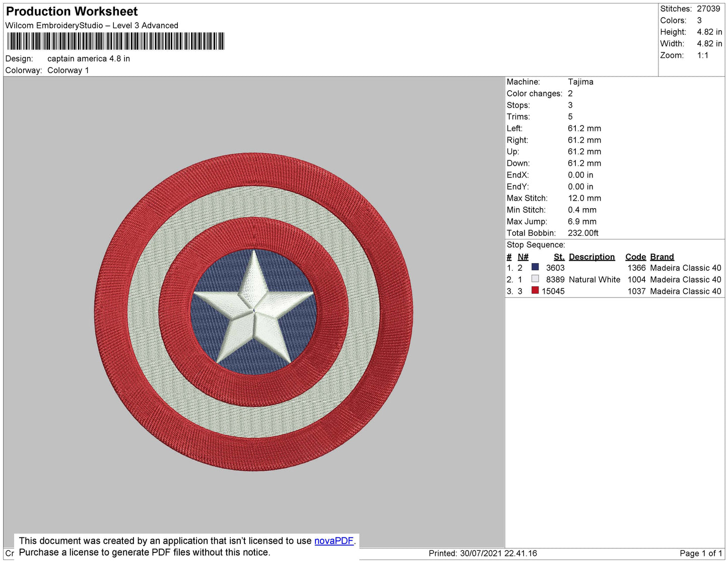Click the 'St.' column header
This screenshot has width=728, height=563.
point(559,257)
